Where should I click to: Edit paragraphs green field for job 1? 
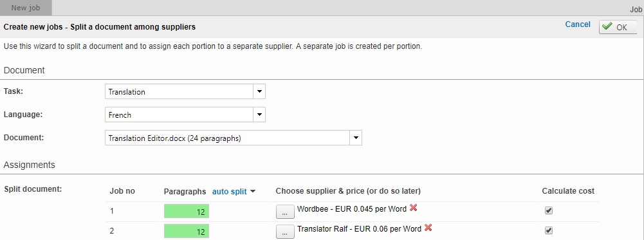tap(187, 212)
